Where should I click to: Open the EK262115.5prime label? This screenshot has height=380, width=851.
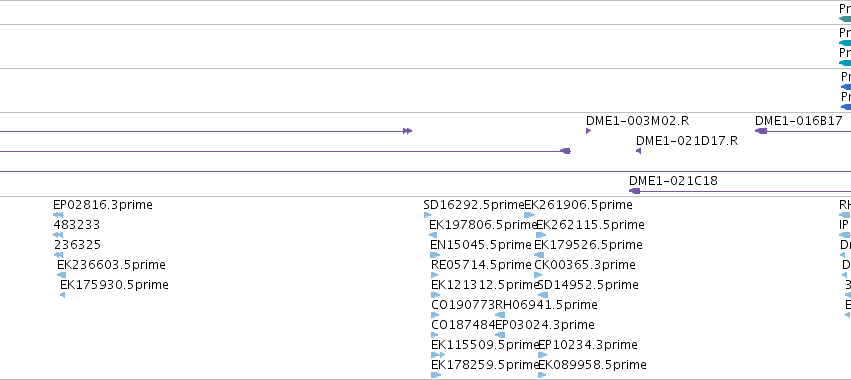point(590,225)
